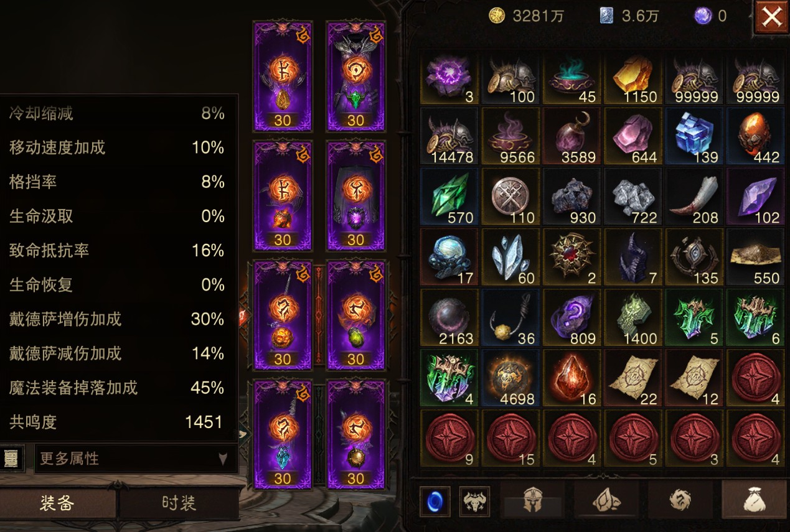Click the bloody fang item with 208
Viewport: 790px width, 532px height.
coord(694,198)
